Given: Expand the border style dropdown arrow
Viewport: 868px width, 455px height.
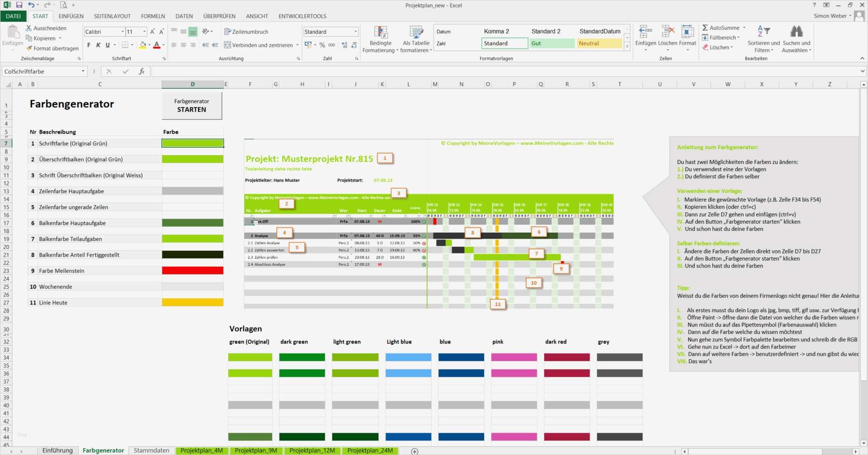Looking at the screenshot, I should [x=132, y=45].
